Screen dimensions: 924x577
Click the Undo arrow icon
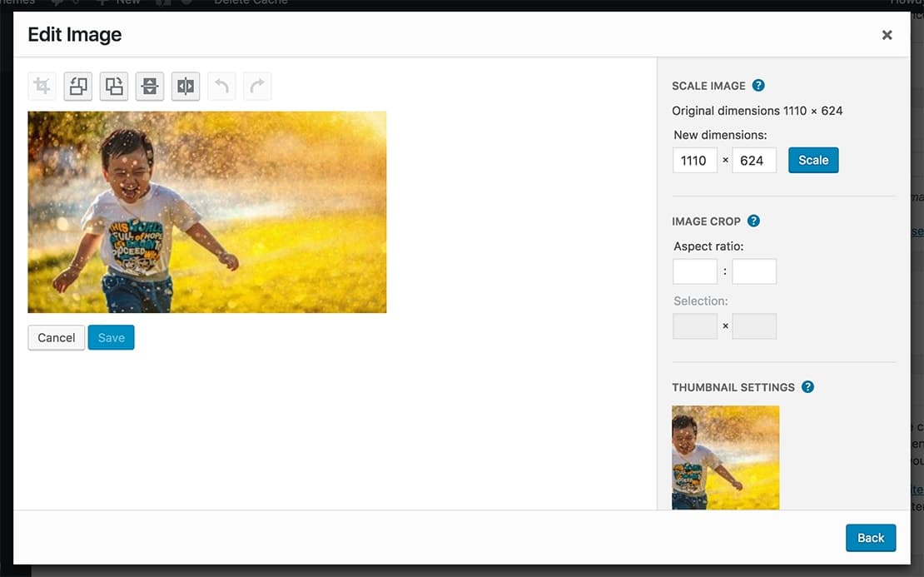click(221, 87)
